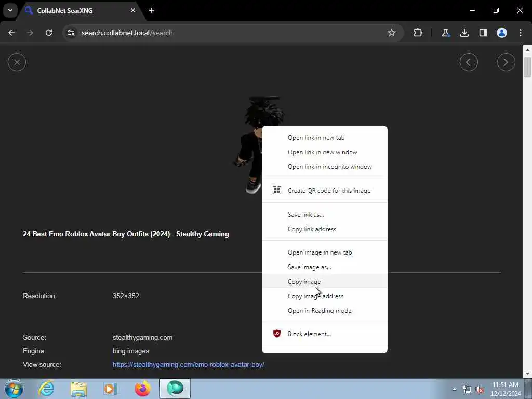The image size is (532, 399).
Task: Close the CollabNet SearXNG tab
Action: tap(133, 10)
